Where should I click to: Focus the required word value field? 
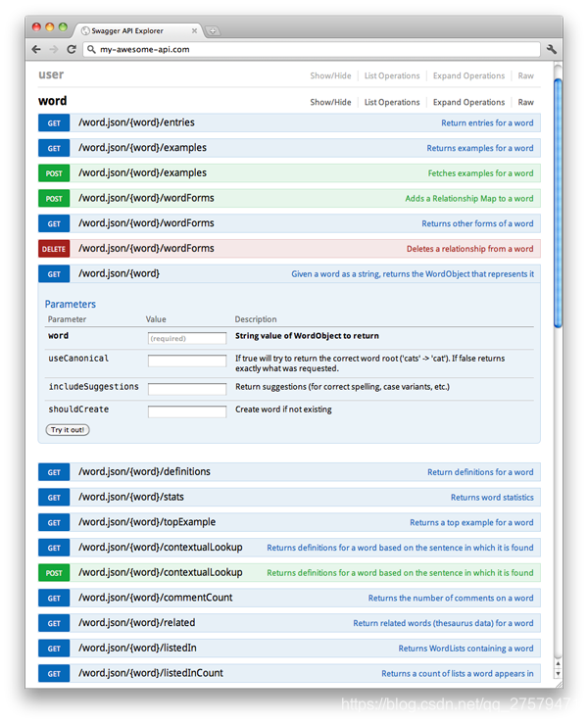click(x=187, y=338)
